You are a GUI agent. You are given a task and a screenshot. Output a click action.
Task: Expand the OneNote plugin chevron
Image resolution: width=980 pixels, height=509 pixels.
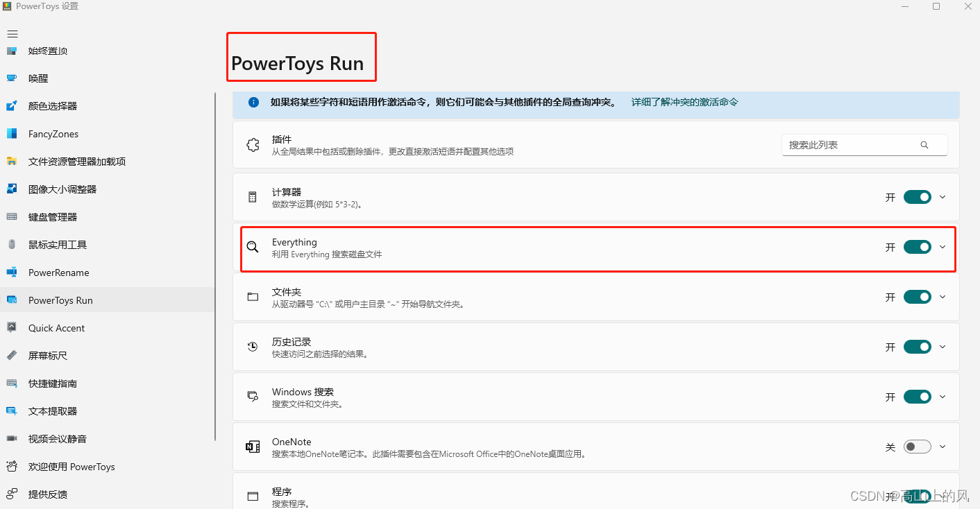943,447
